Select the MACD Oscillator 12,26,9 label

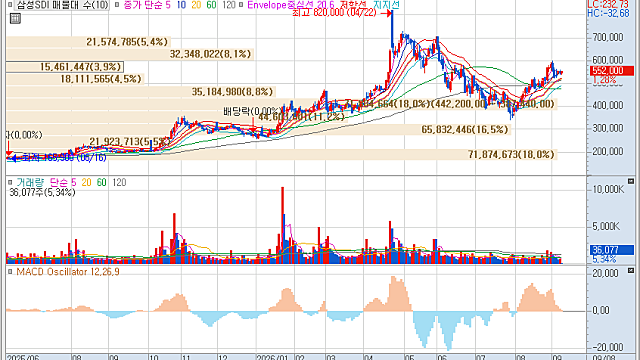coord(68,271)
